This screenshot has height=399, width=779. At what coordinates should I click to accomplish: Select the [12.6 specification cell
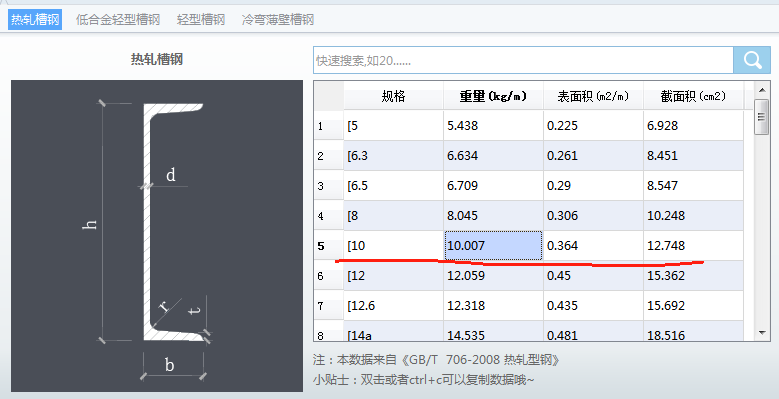[x=393, y=306]
